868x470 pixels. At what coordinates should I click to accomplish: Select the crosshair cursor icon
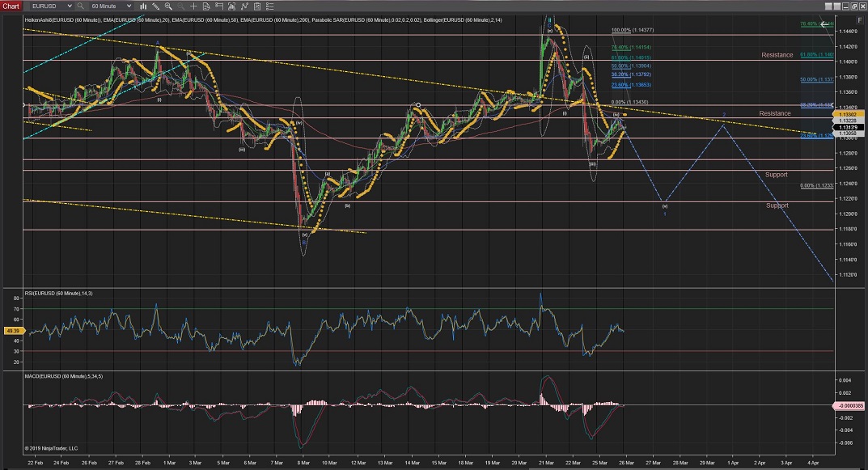click(x=193, y=6)
